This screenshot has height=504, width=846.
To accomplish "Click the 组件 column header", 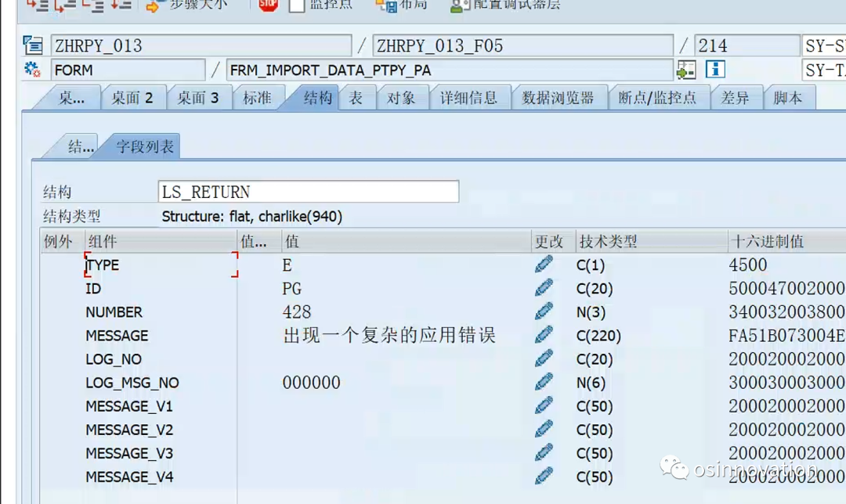I will click(x=161, y=242).
